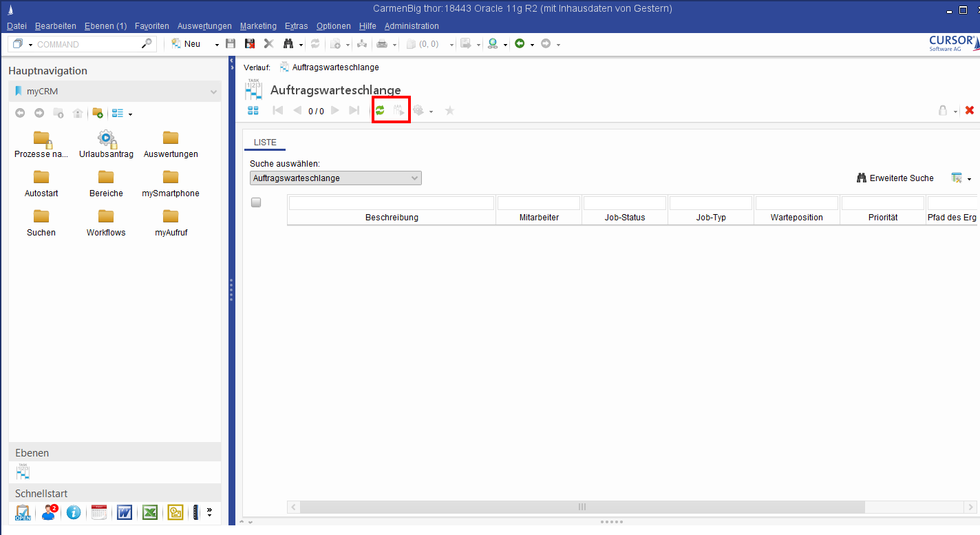Image resolution: width=980 pixels, height=535 pixels.
Task: Open the Urlaubsantrag process item
Action: click(106, 143)
